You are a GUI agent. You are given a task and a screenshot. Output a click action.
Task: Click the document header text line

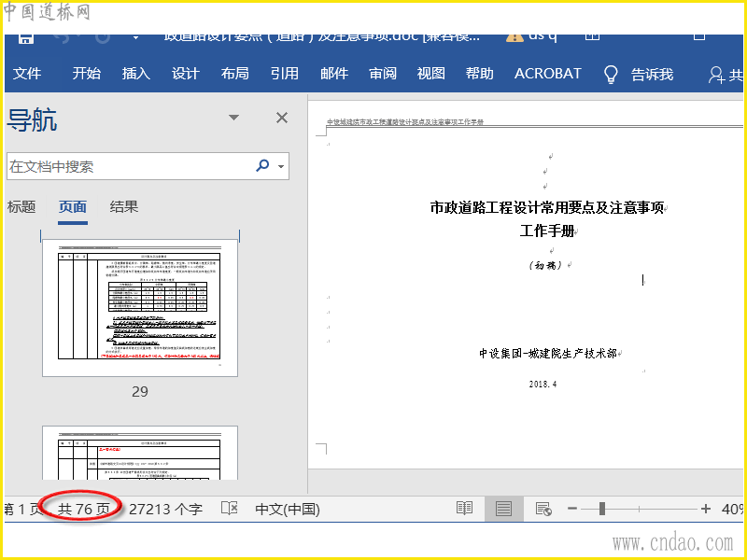click(x=405, y=122)
